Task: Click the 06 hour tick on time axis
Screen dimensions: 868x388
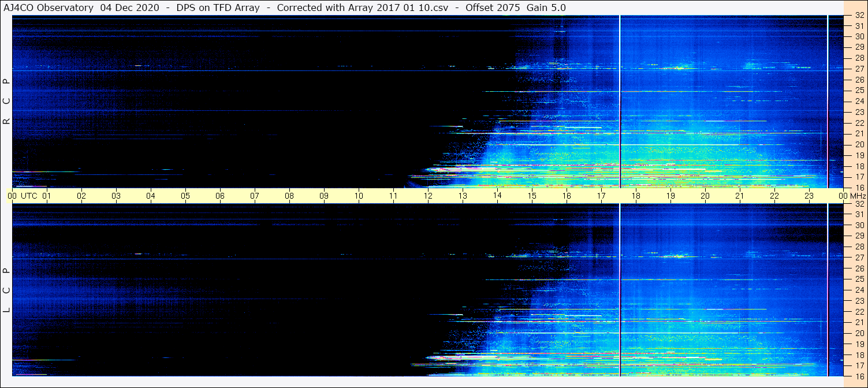Action: point(220,196)
